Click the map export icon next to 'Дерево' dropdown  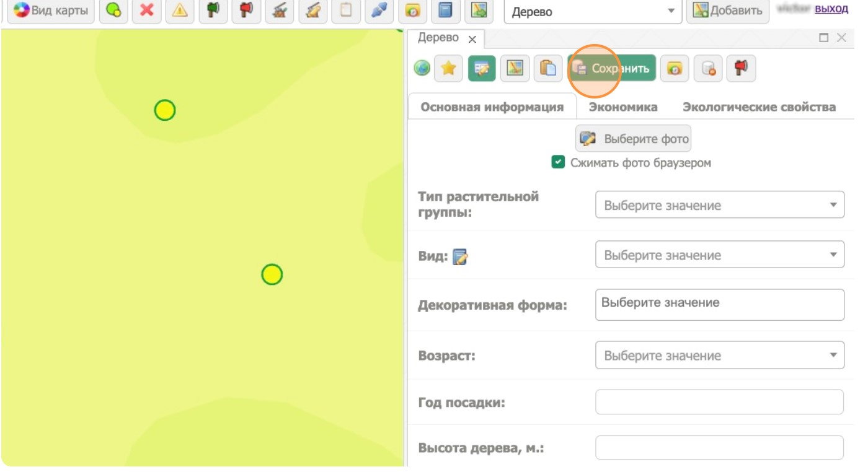[x=479, y=11]
